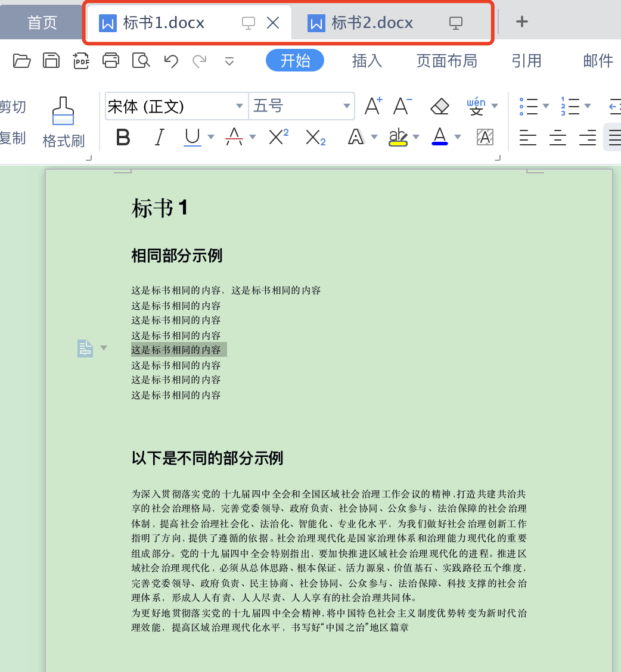Image resolution: width=621 pixels, height=672 pixels.
Task: Click the 剪切 cut button
Action: (x=13, y=107)
